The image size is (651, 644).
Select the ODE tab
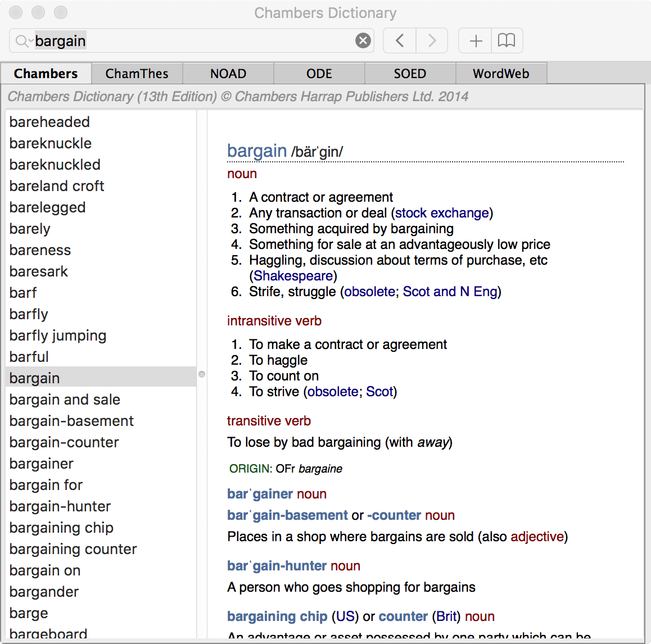319,74
